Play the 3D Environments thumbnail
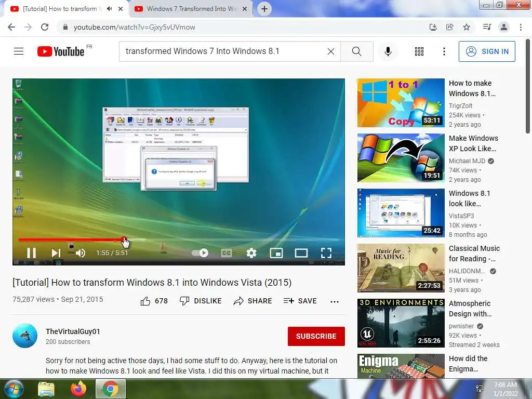The width and height of the screenshot is (532, 399). pos(401,323)
